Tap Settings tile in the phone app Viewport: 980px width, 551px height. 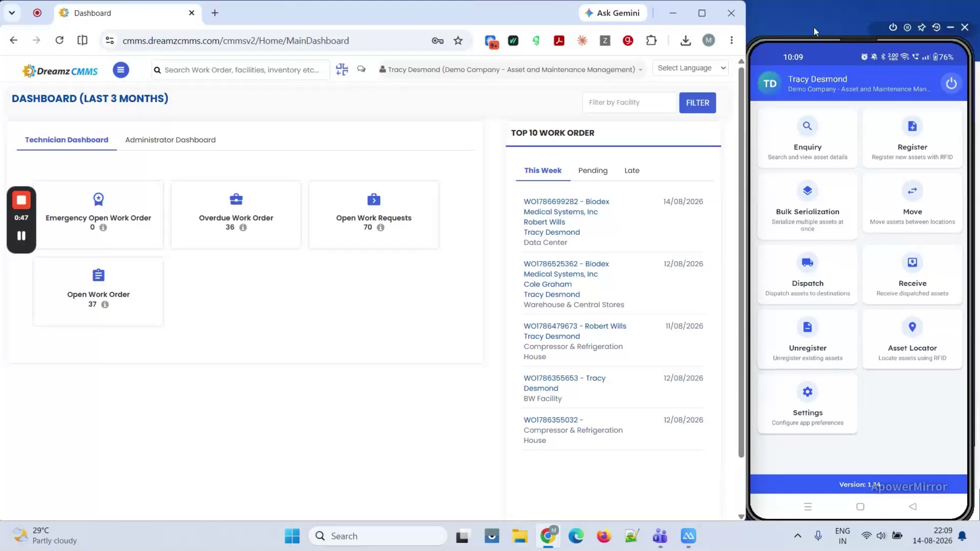coord(807,404)
